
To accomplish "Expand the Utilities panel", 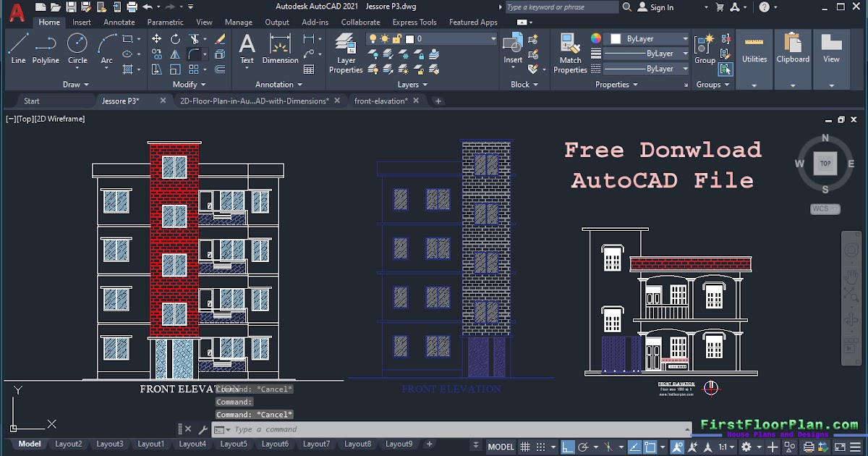I will (x=754, y=85).
